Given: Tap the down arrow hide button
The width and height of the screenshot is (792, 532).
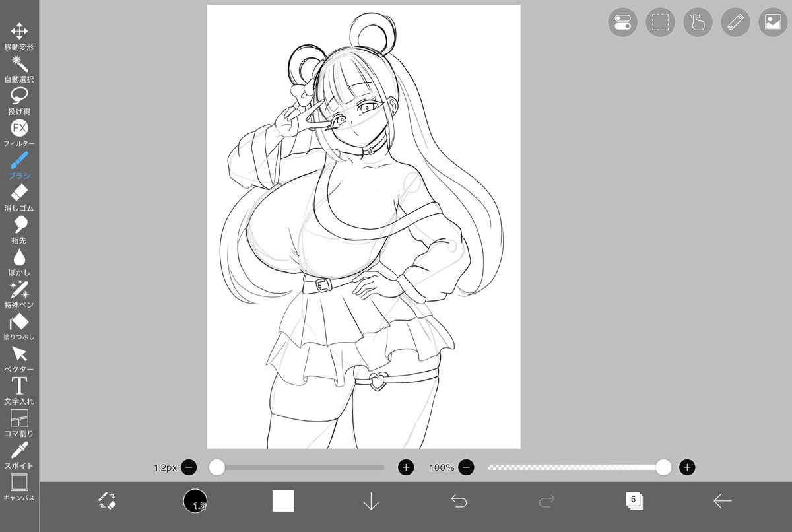Looking at the screenshot, I should click(371, 501).
